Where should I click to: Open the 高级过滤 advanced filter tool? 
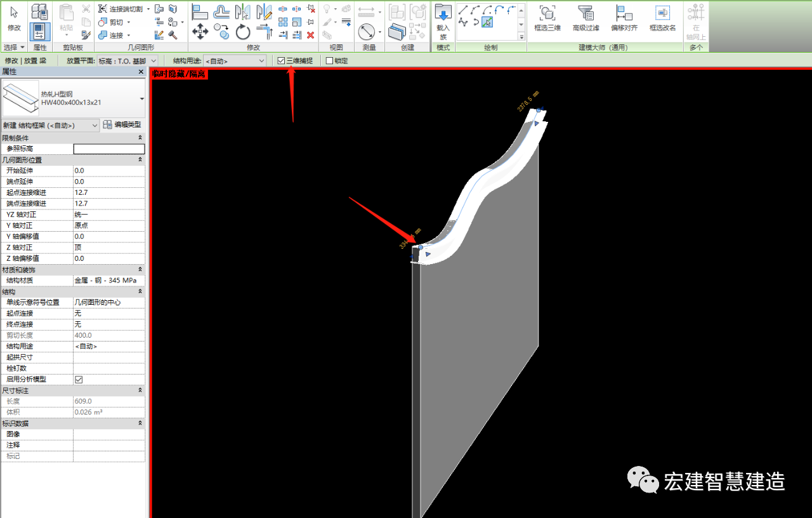[x=585, y=18]
